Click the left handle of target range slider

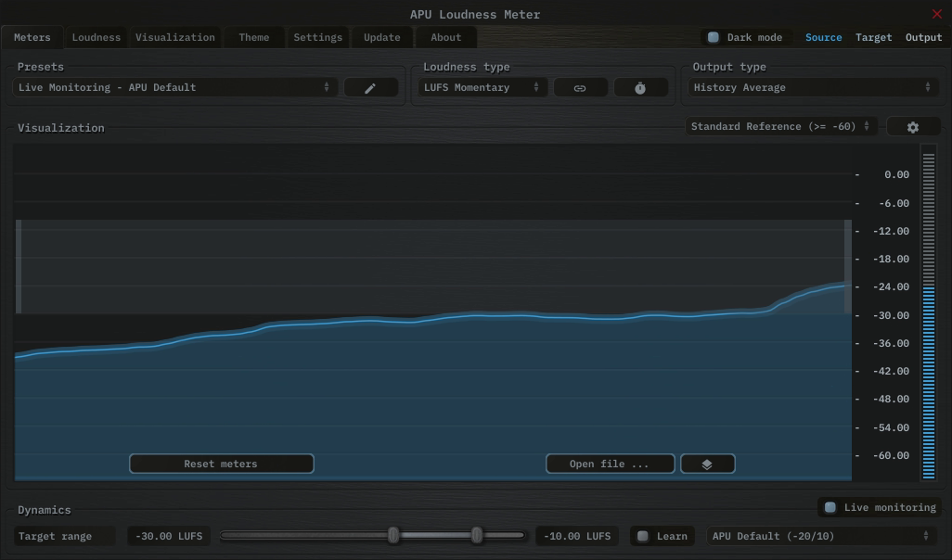coord(393,536)
